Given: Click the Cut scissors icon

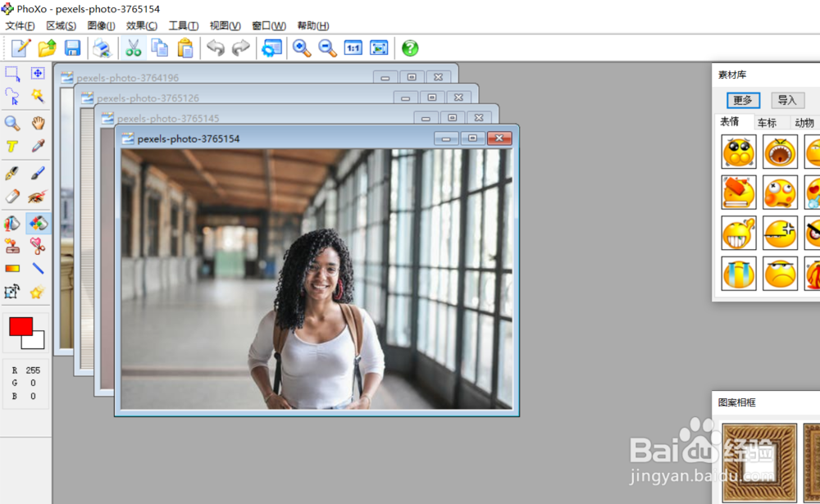Looking at the screenshot, I should coord(134,48).
